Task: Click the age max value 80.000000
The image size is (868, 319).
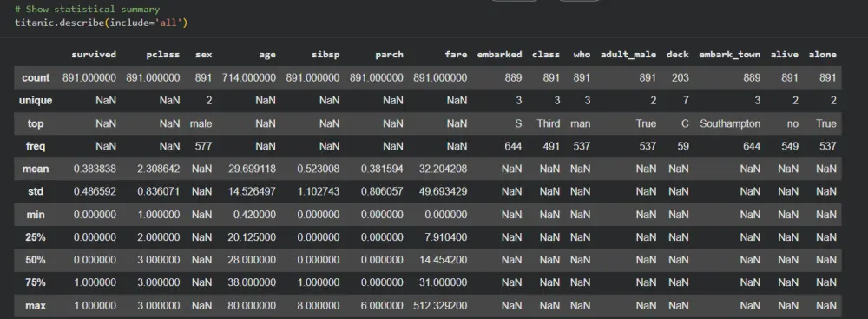Action: (x=252, y=306)
